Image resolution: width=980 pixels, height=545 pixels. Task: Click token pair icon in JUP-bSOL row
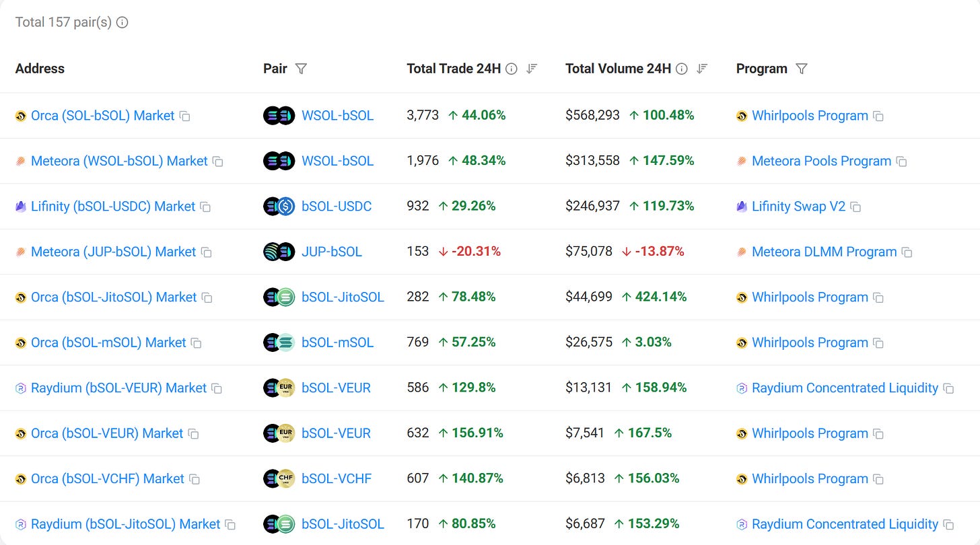(279, 252)
